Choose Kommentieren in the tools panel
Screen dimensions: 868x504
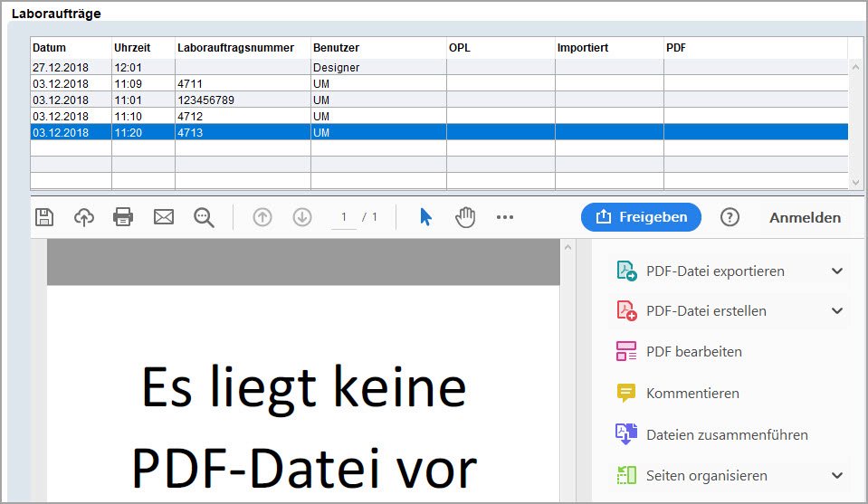(692, 394)
